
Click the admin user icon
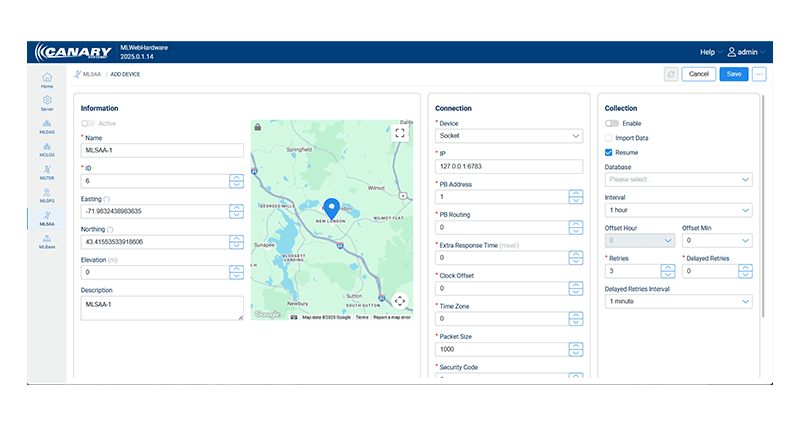732,52
